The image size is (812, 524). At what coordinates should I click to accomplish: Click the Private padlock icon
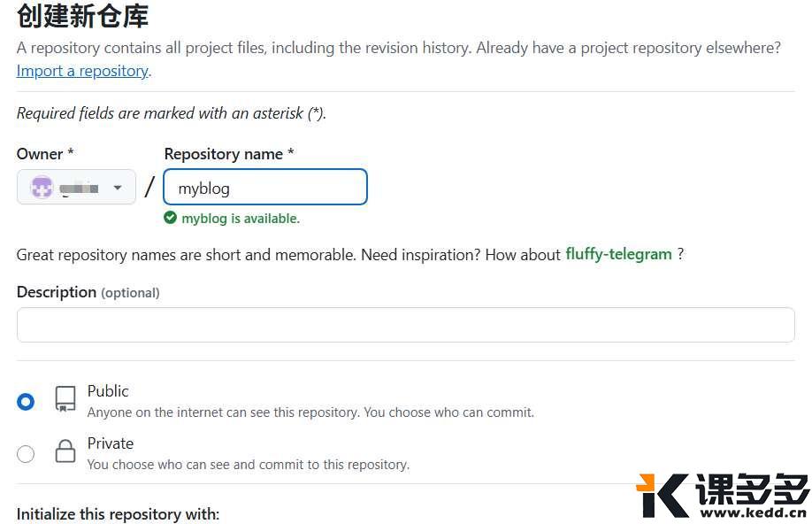[x=65, y=451]
